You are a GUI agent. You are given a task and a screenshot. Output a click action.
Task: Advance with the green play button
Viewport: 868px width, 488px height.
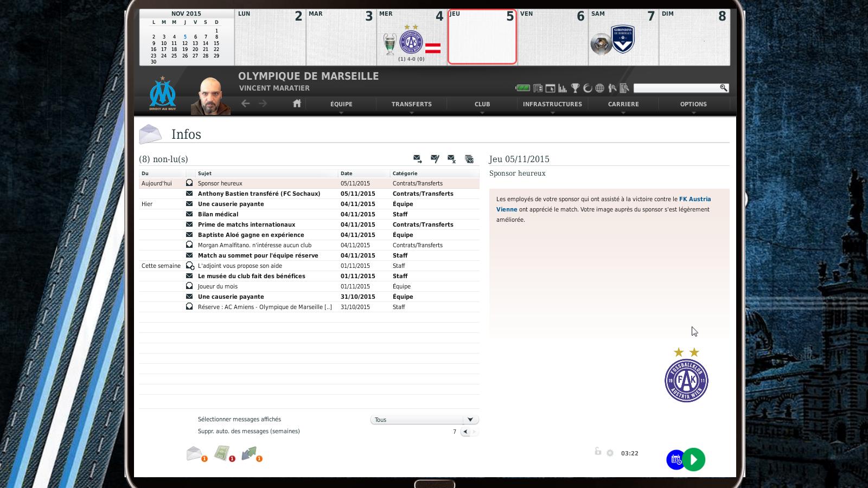tap(694, 460)
